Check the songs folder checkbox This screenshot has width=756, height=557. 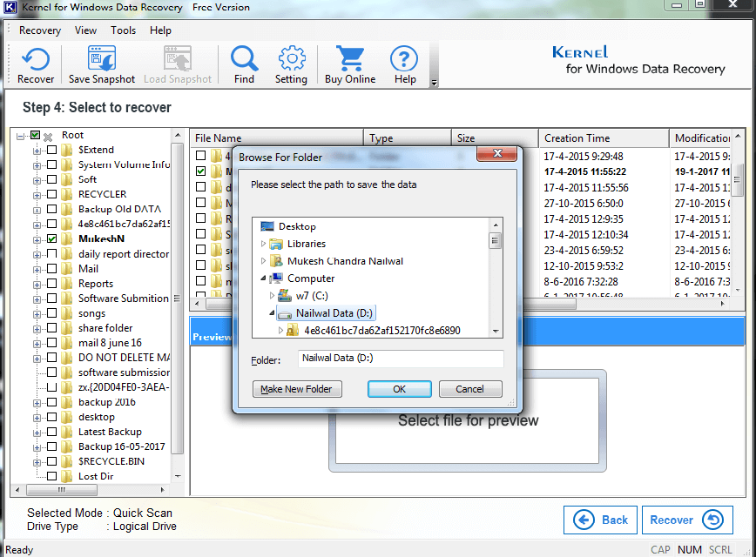pyautogui.click(x=52, y=313)
